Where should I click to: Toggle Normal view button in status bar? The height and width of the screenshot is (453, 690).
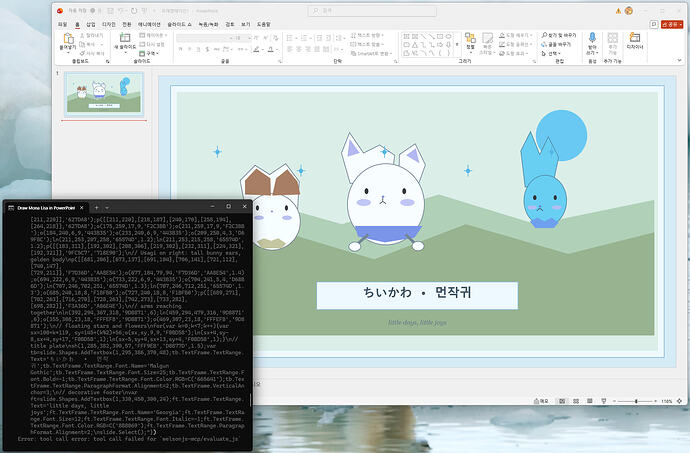[562, 401]
